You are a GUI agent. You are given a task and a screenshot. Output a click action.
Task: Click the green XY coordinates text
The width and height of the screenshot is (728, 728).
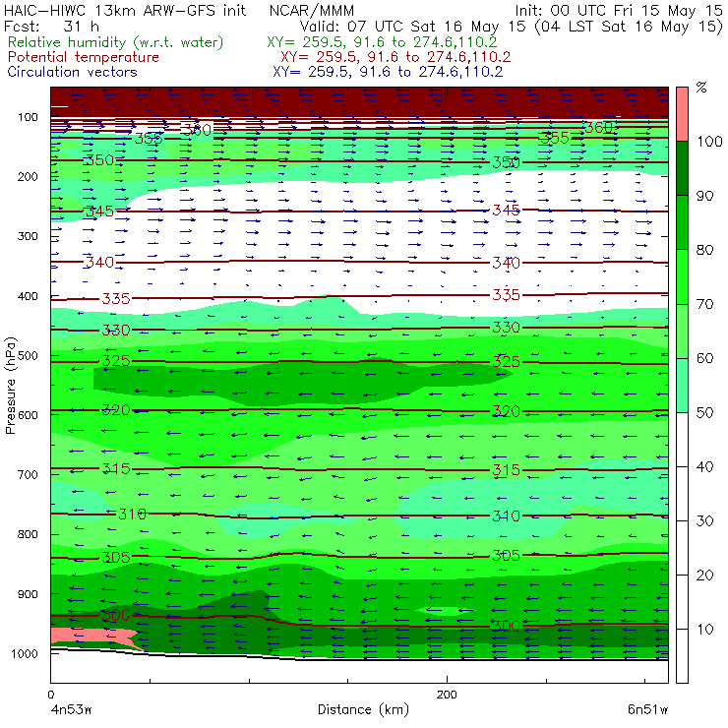382,42
